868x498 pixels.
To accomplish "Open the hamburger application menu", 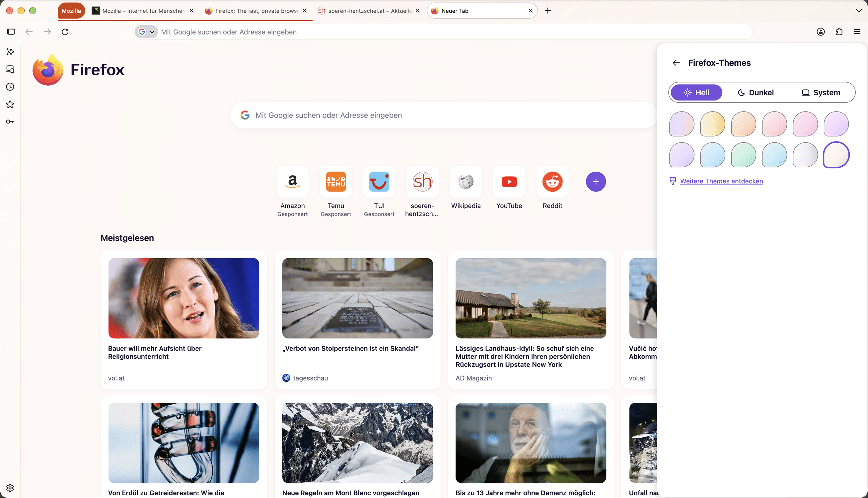I will click(857, 32).
